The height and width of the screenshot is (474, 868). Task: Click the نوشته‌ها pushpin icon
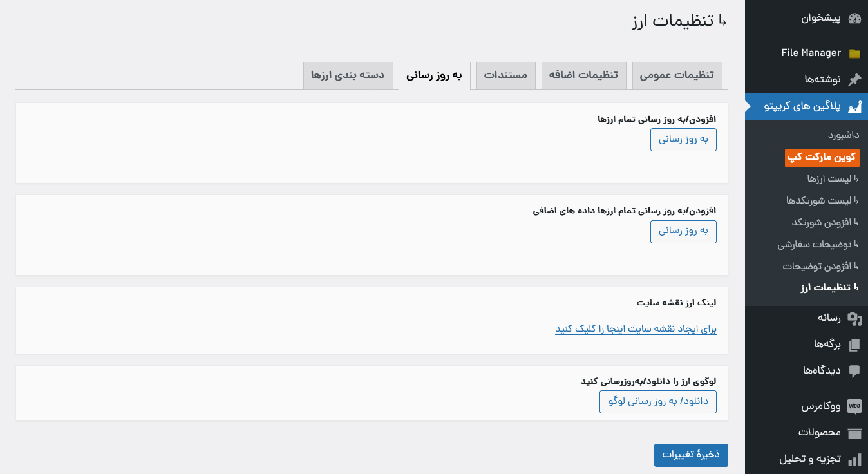854,79
